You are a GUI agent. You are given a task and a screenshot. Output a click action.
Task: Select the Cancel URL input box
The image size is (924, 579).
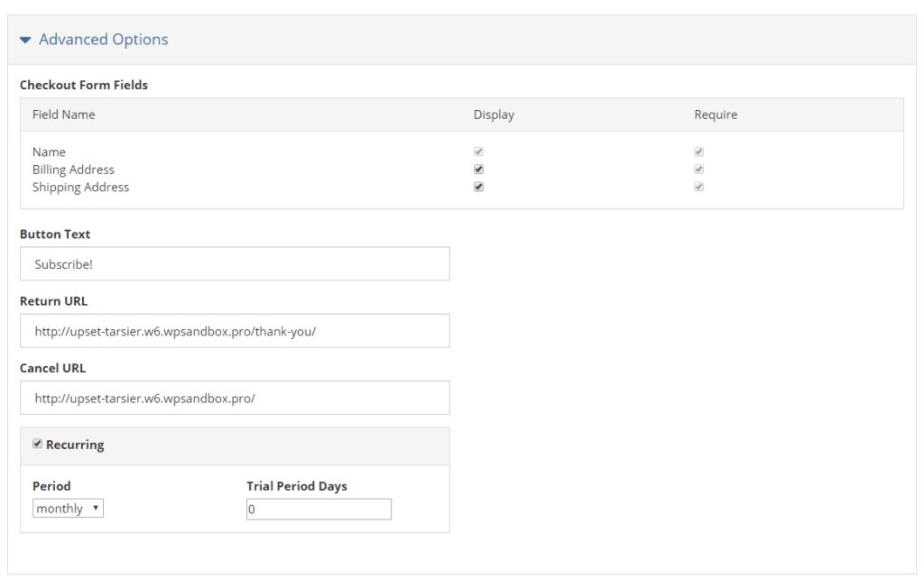click(235, 398)
